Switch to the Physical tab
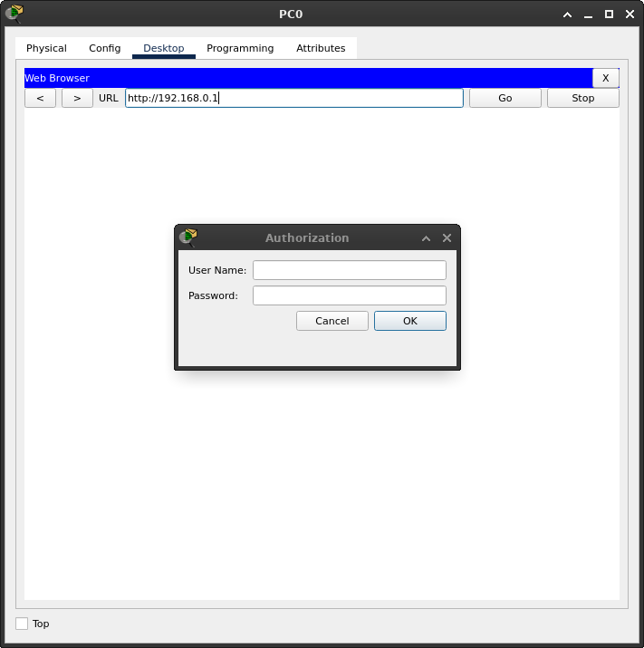The image size is (644, 648). click(x=46, y=48)
